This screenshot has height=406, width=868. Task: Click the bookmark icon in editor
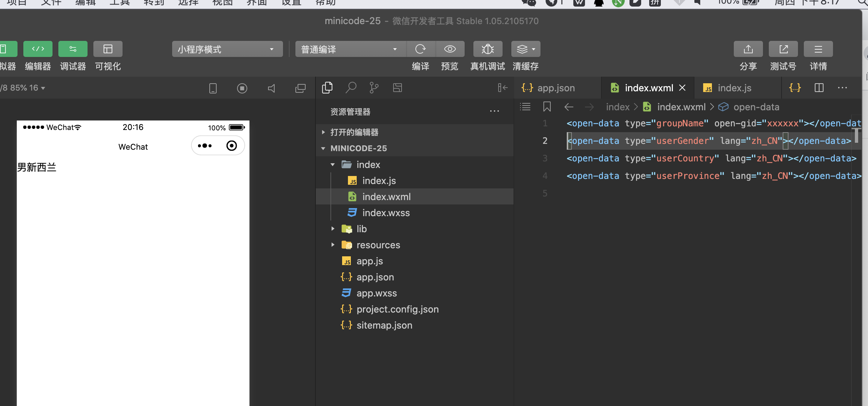click(547, 107)
